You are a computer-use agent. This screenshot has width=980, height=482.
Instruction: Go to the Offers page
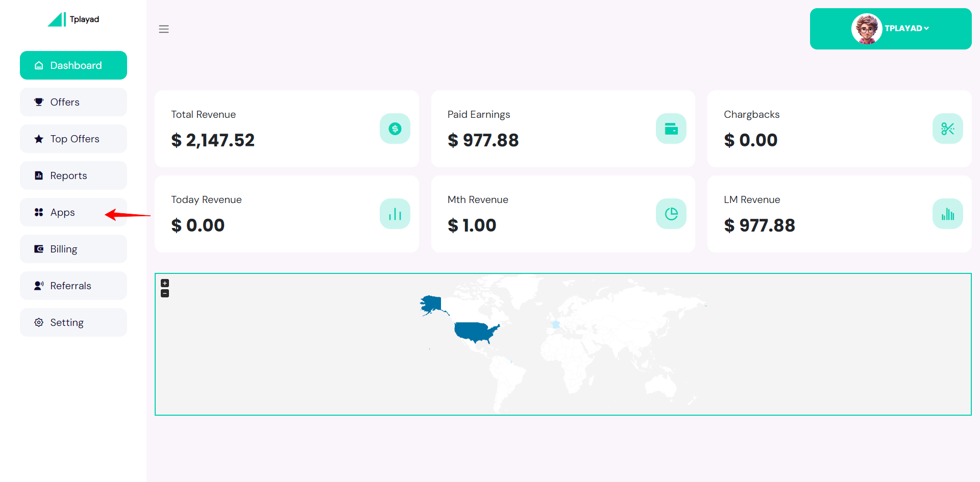pos(73,102)
